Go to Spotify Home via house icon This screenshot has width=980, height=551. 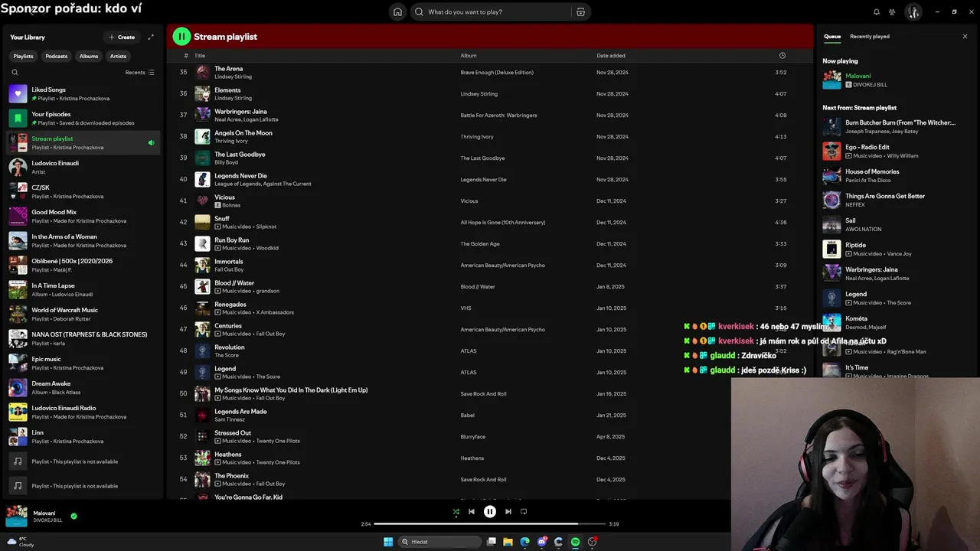tap(397, 11)
